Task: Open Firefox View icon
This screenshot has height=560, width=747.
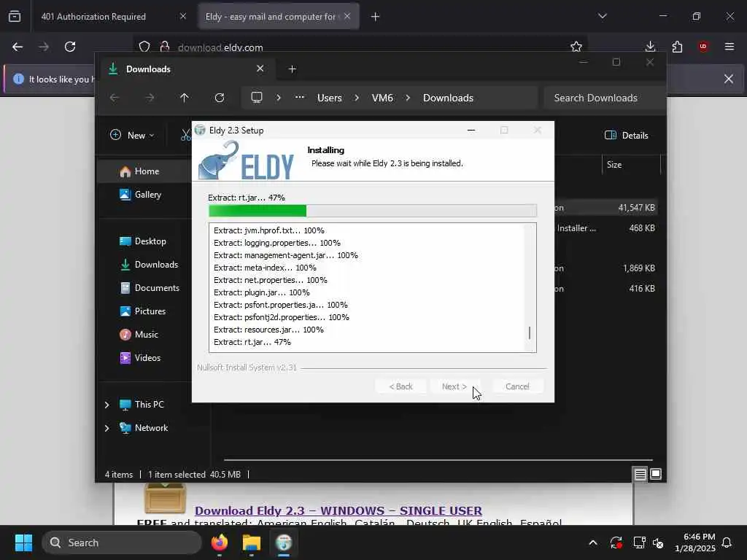Action: pos(15,17)
